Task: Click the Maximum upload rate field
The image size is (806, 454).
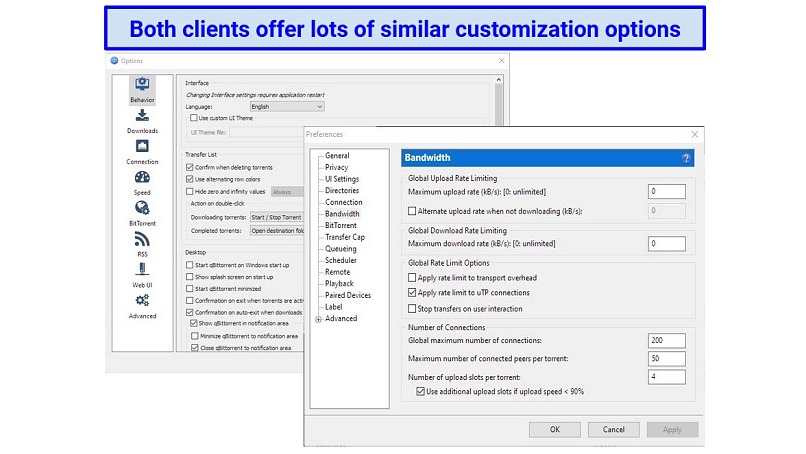Action: pyautogui.click(x=667, y=191)
